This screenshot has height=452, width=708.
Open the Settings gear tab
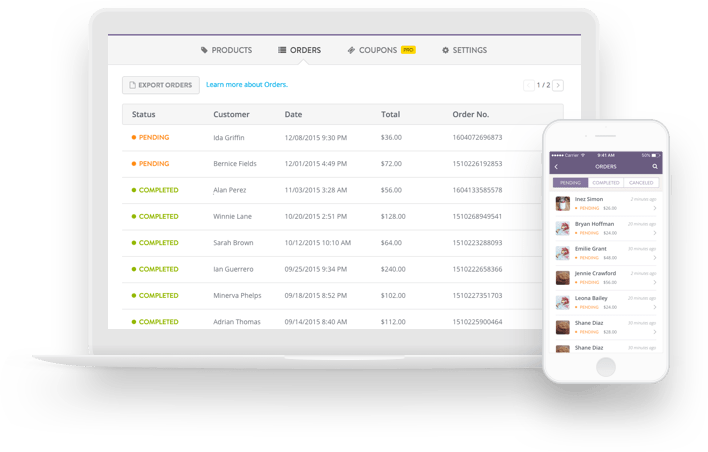pos(464,50)
